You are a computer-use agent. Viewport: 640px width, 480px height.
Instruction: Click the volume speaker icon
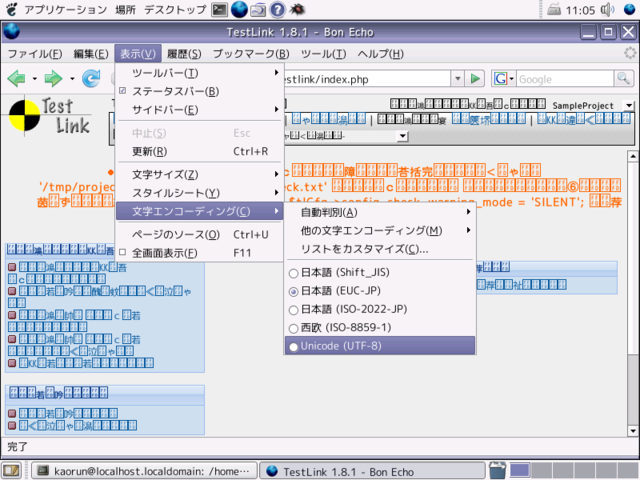tap(607, 9)
